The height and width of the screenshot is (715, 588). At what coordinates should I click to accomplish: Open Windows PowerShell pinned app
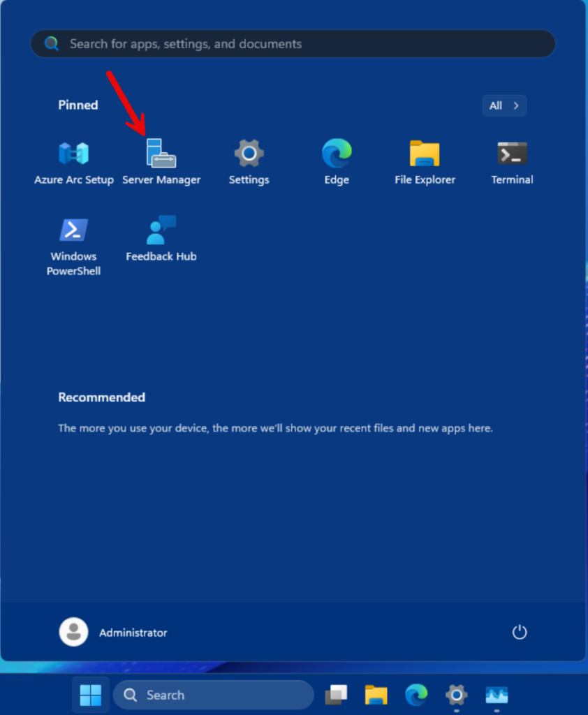[73, 246]
